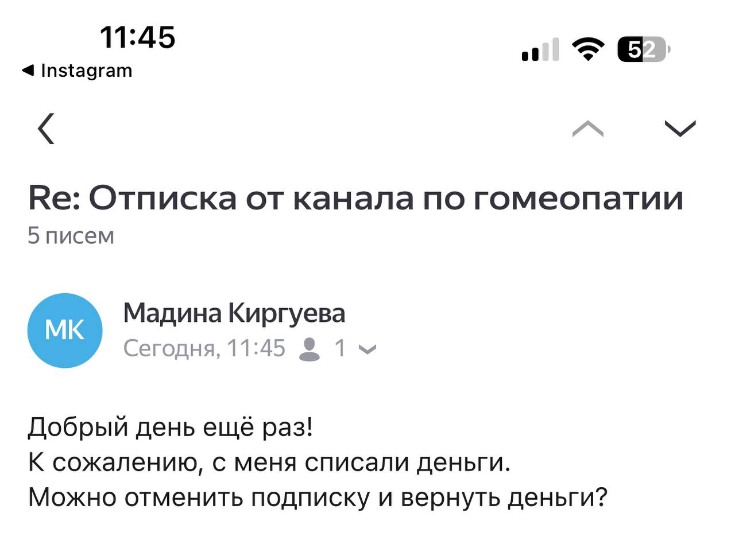Tap the question "Можно отменить подписку"
Image resolution: width=735 pixels, height=560 pixels.
[x=317, y=497]
